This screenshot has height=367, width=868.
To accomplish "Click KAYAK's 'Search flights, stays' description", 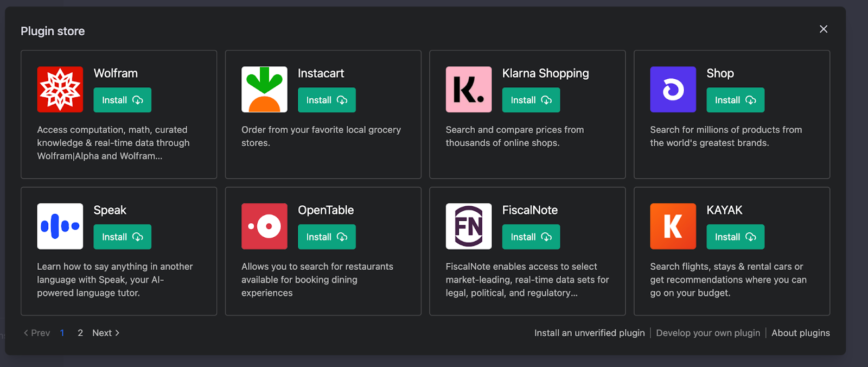I will (728, 280).
